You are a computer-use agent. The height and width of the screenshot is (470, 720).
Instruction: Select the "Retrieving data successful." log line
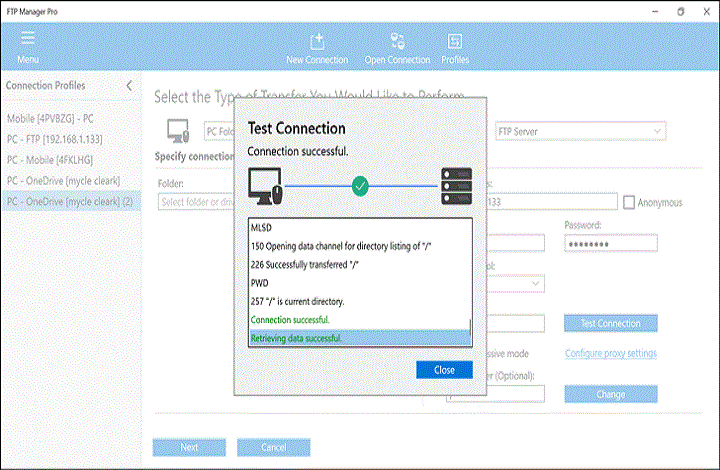point(358,338)
